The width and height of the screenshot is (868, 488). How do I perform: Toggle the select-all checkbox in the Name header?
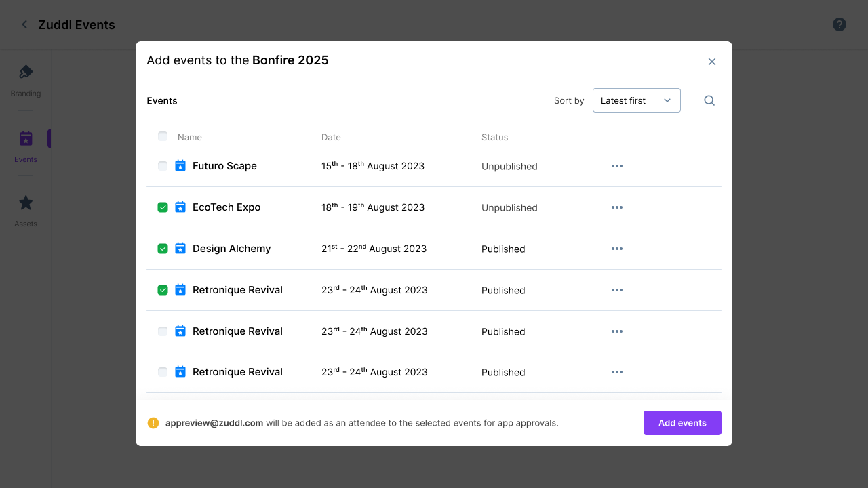coord(163,136)
